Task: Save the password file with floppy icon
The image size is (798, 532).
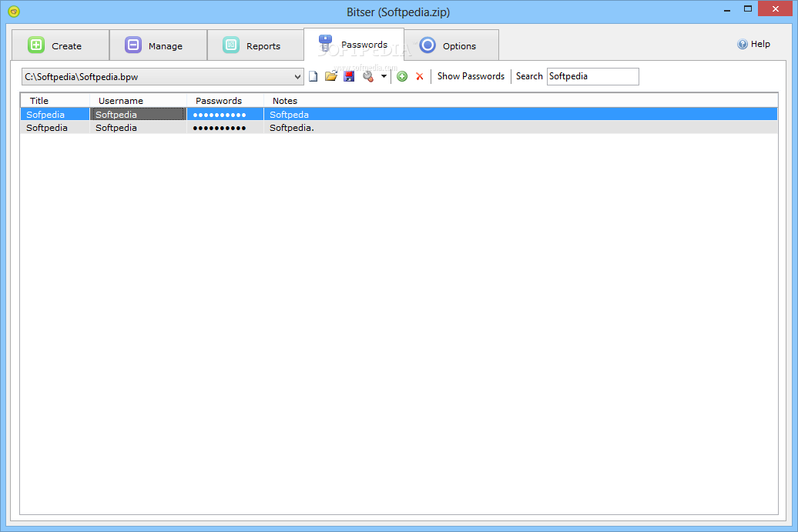Action: click(349, 76)
